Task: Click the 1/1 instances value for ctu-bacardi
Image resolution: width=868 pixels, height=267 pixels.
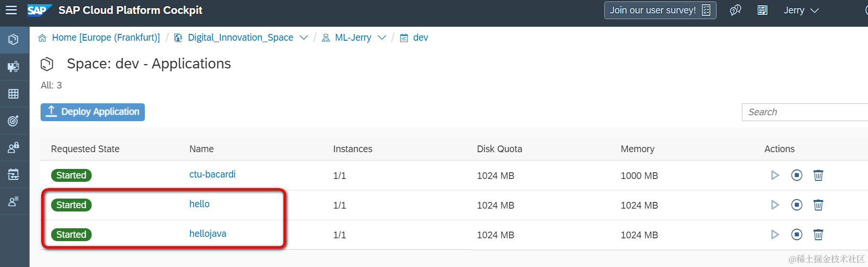Action: 339,176
